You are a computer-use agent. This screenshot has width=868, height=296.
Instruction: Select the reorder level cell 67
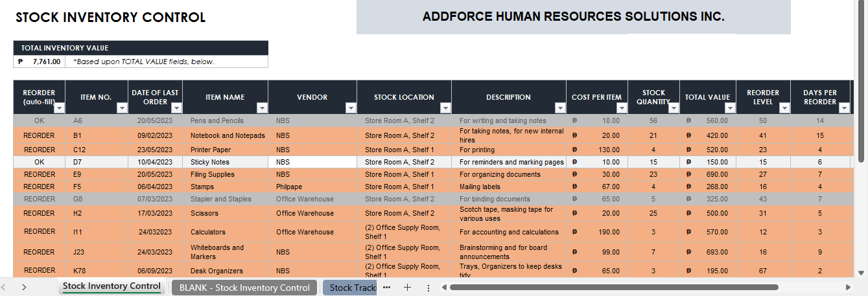[x=763, y=271]
